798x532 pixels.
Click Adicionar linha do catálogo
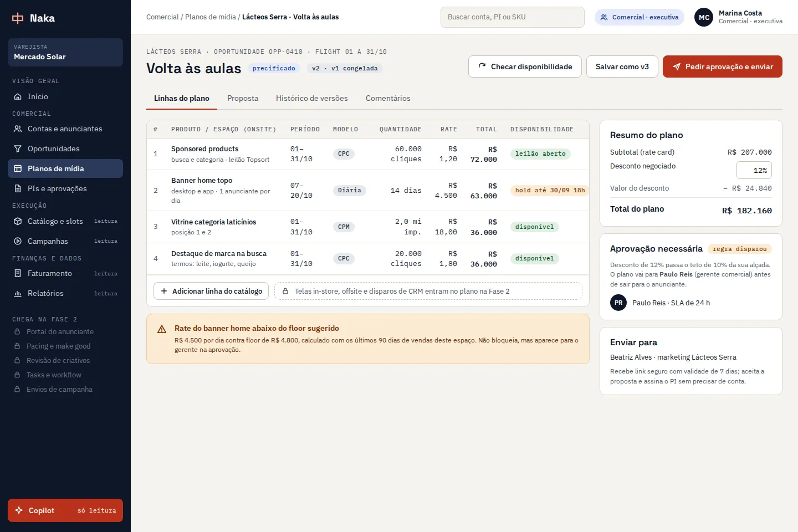pyautogui.click(x=211, y=291)
